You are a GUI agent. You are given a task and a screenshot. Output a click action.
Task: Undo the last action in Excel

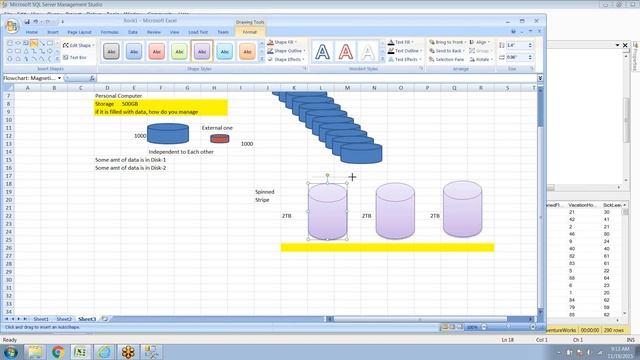36,21
